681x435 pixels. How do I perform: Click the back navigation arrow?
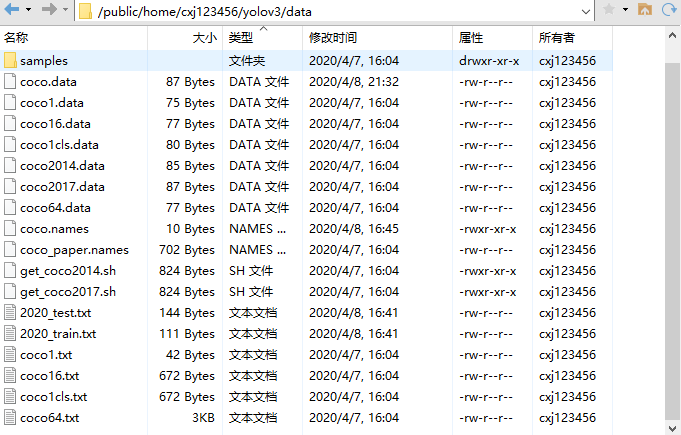[x=12, y=9]
